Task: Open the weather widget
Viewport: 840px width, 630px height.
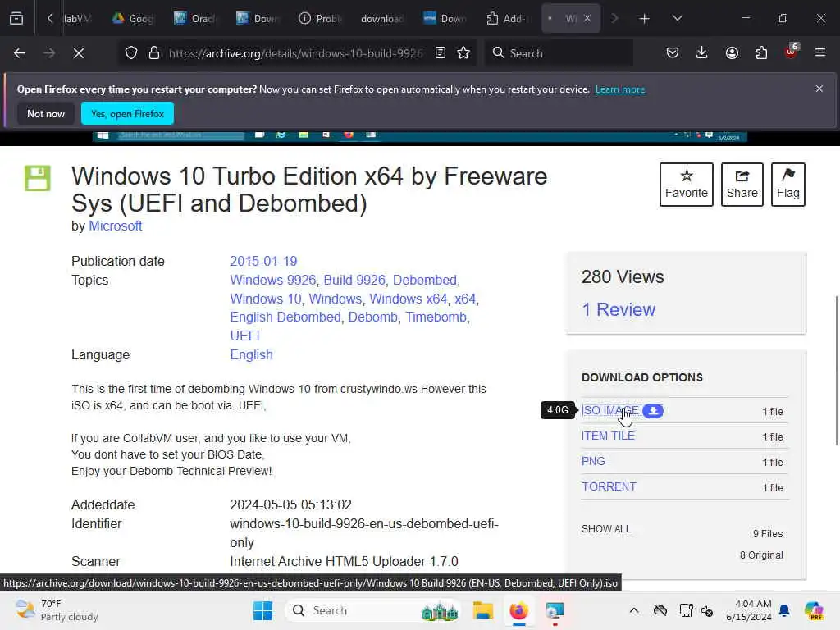Action: tap(57, 610)
